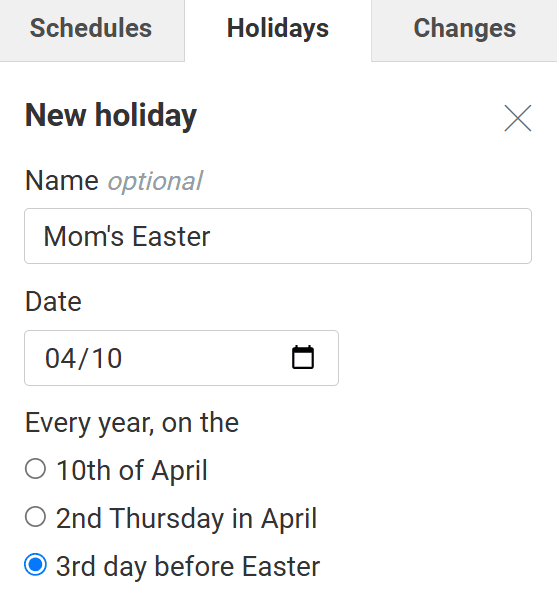Screen dimensions: 557x600
Task: Open the calendar date picker icon
Action: [x=303, y=357]
